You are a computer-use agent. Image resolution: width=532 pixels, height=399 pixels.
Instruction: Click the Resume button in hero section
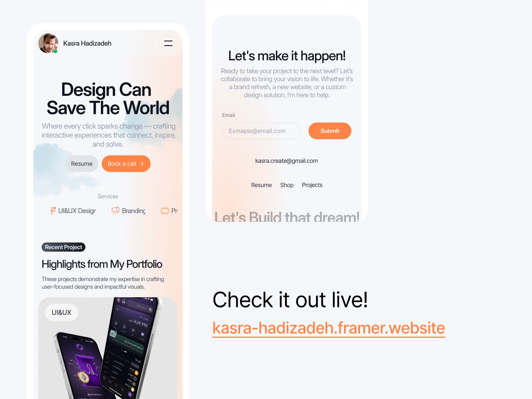82,164
